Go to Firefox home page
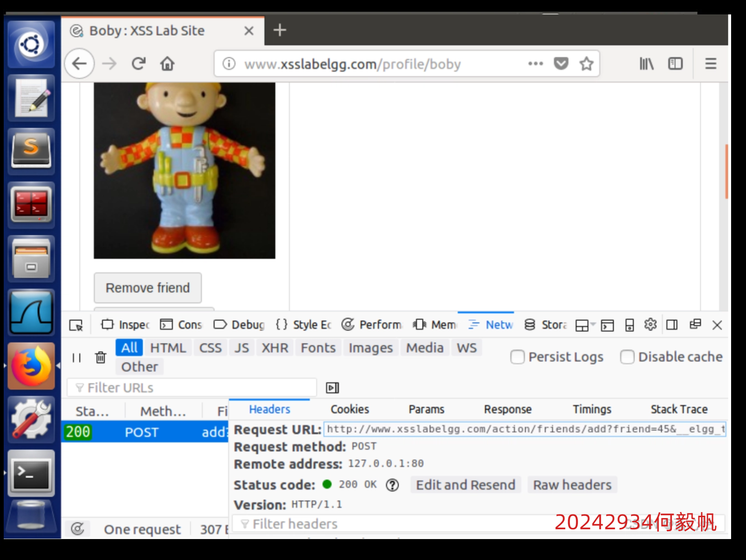Screen dimensions: 746x560 click(168, 63)
